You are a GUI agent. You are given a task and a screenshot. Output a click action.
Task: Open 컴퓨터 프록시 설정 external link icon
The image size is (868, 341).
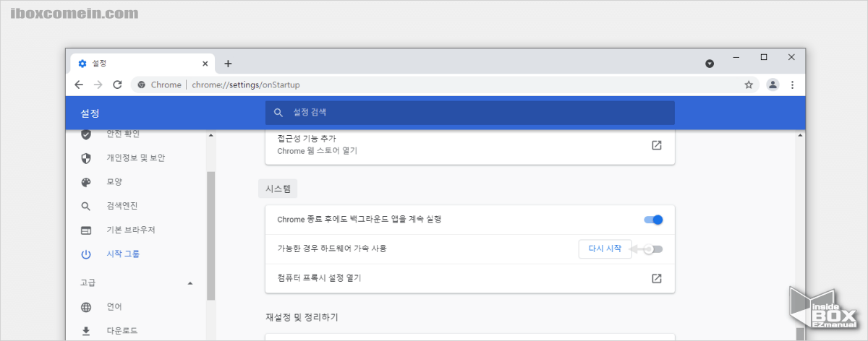point(656,278)
